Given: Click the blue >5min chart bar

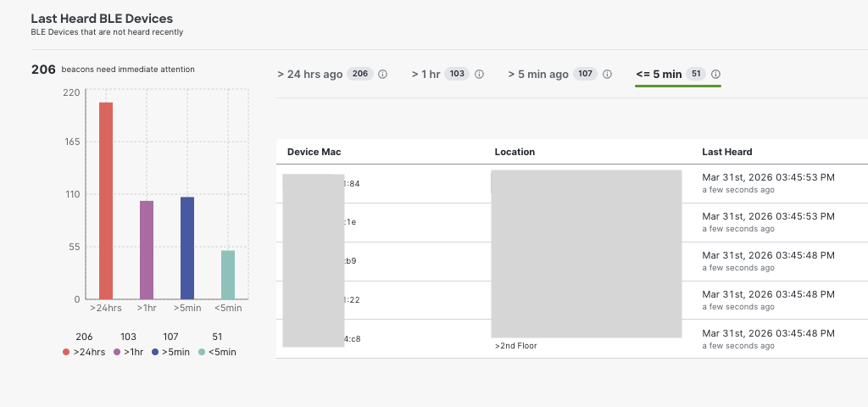Looking at the screenshot, I should click(187, 248).
